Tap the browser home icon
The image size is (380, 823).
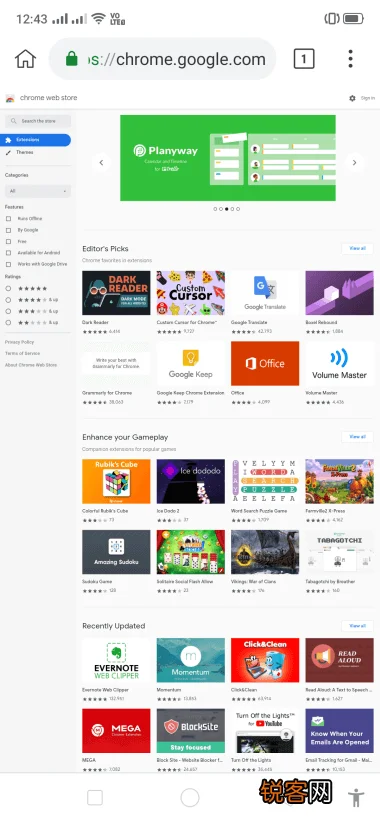(x=25, y=59)
